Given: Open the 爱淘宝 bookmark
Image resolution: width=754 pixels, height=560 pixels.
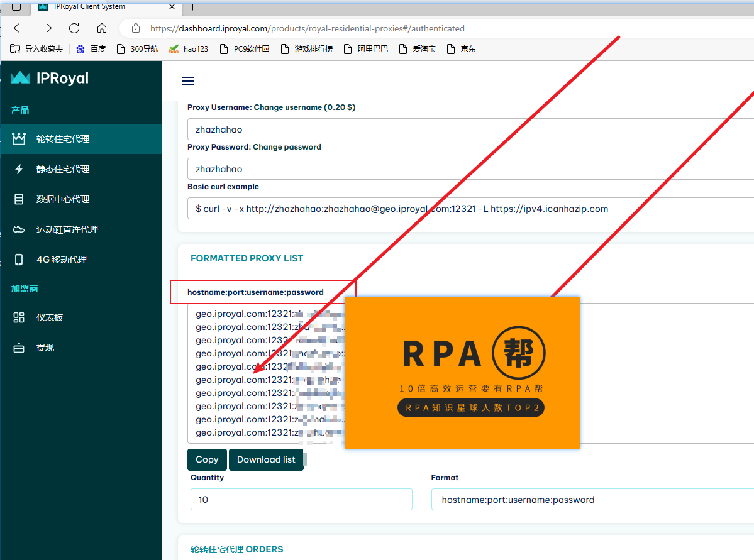Looking at the screenshot, I should click(418, 49).
